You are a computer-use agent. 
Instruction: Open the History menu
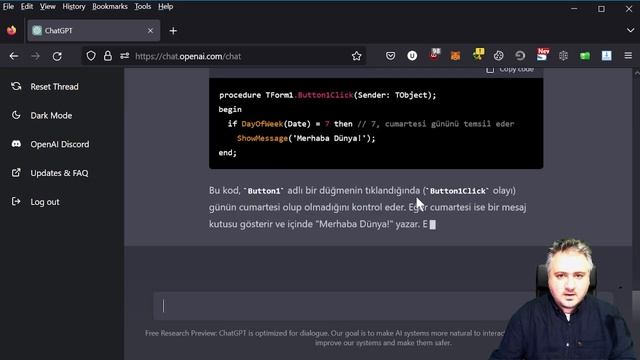pos(74,7)
